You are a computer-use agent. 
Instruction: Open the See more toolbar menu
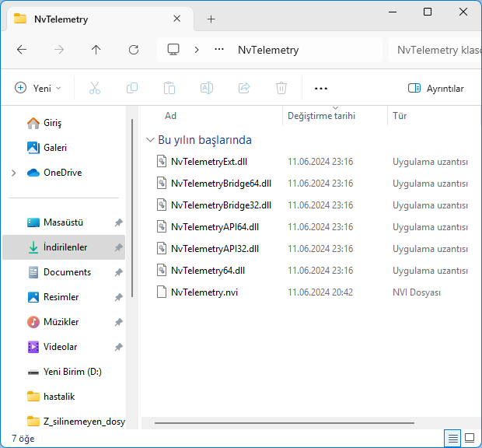(x=321, y=89)
